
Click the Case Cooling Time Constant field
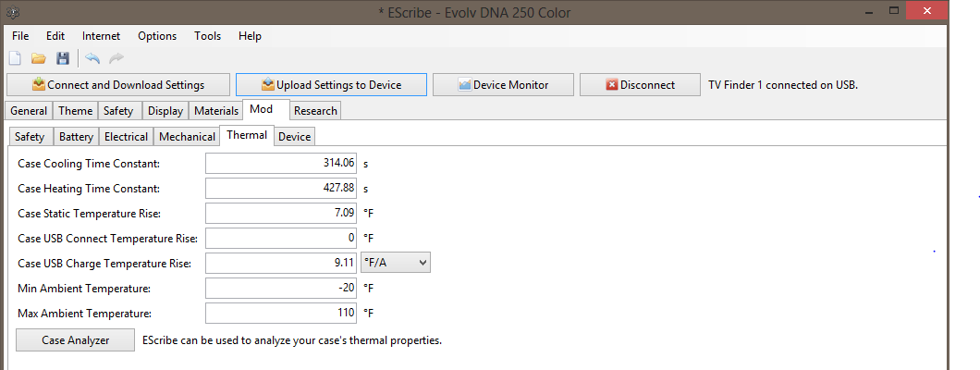click(x=281, y=163)
